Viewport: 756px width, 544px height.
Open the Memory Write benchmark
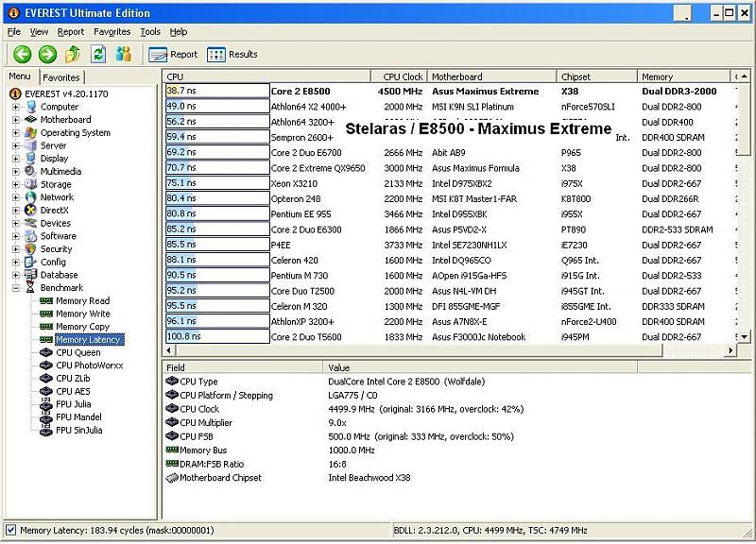coord(83,314)
